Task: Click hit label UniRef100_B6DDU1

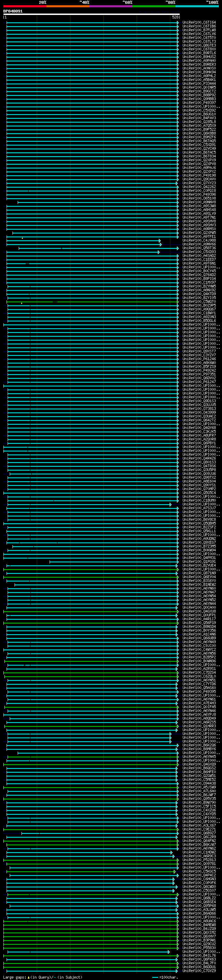Action: (x=199, y=967)
